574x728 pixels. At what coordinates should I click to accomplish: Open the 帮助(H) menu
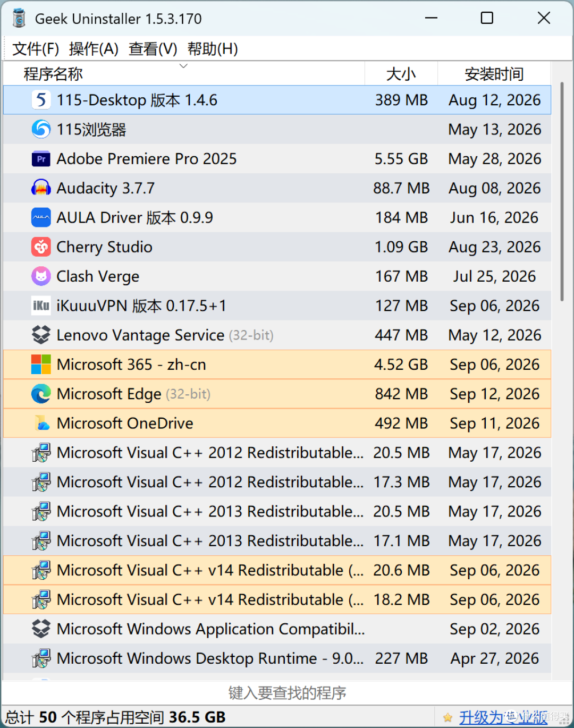click(x=213, y=49)
